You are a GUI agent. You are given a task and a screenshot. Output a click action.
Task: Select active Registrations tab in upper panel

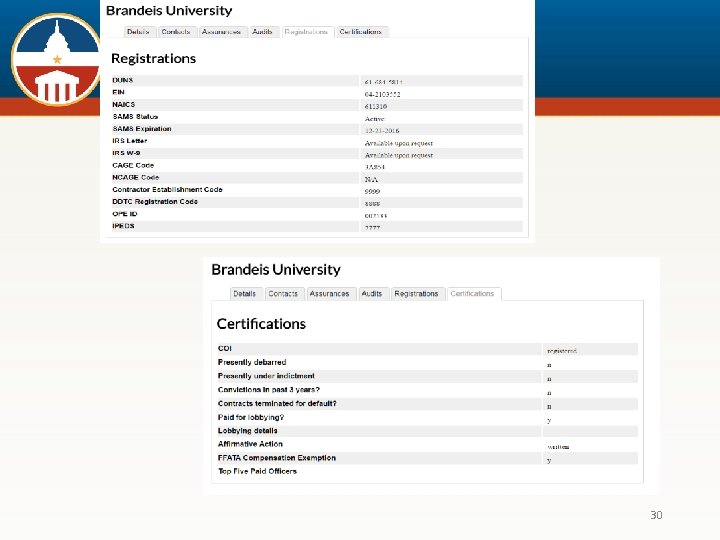coord(306,32)
